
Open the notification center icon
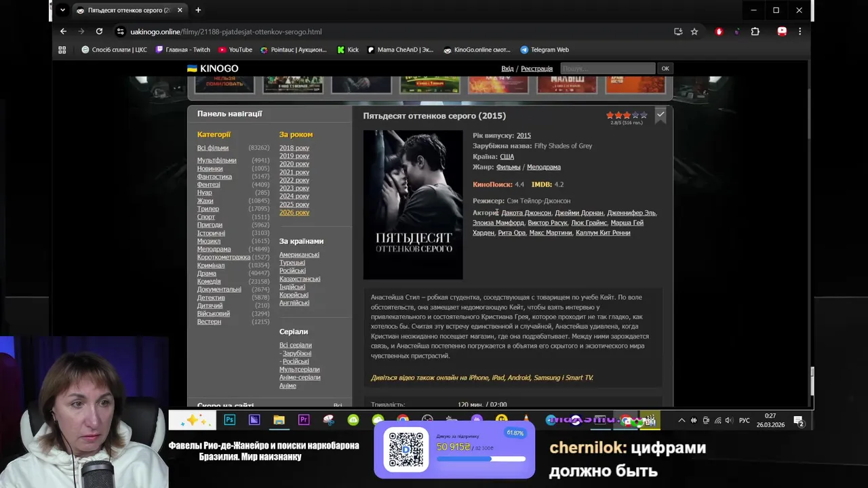point(799,421)
